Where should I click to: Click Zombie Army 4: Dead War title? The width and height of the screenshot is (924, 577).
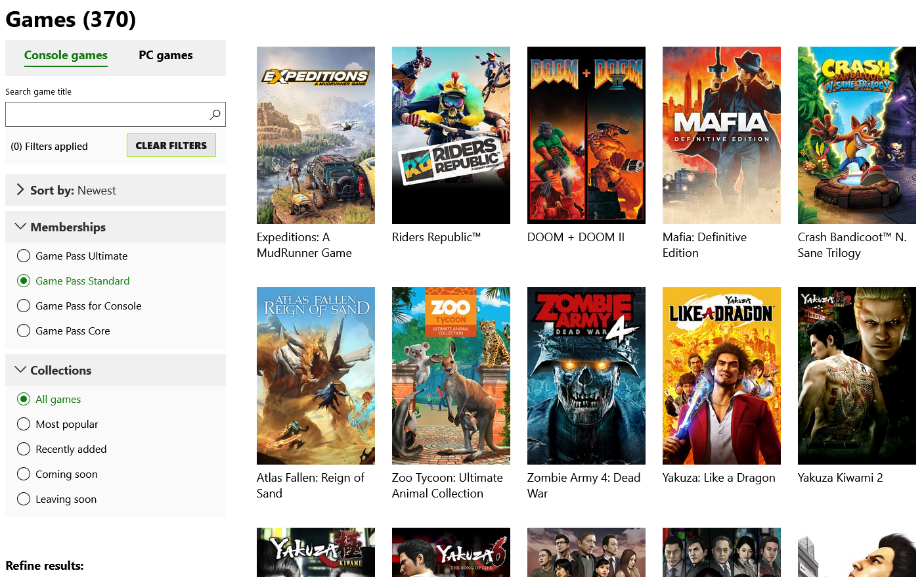(584, 486)
